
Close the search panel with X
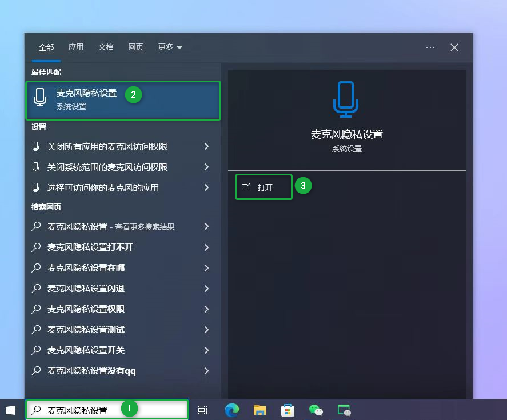point(454,47)
